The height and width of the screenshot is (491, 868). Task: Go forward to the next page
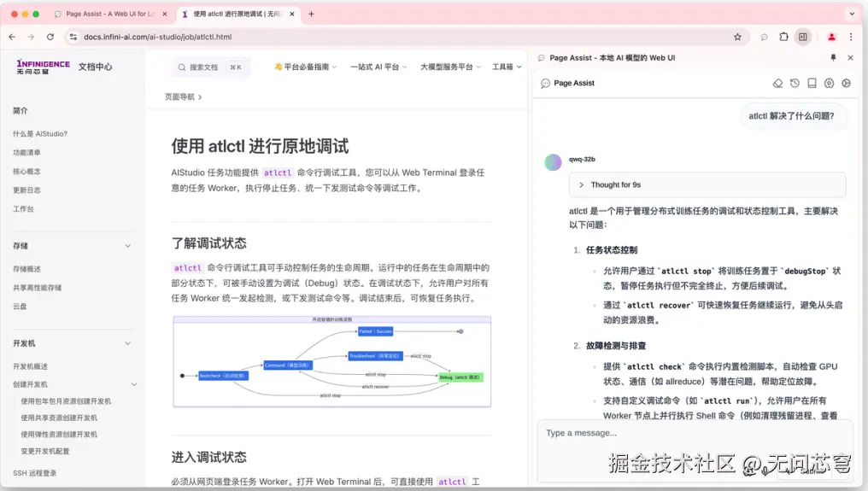point(31,37)
